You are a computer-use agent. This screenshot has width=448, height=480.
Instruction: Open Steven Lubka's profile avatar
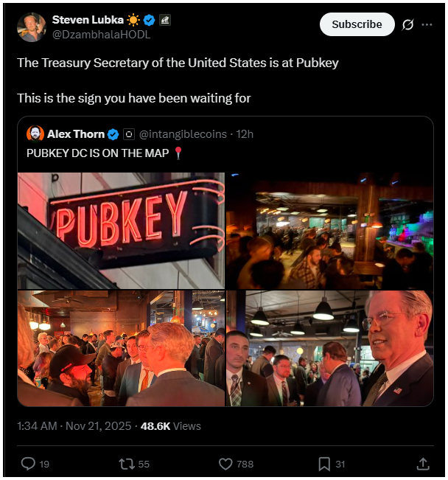point(32,27)
